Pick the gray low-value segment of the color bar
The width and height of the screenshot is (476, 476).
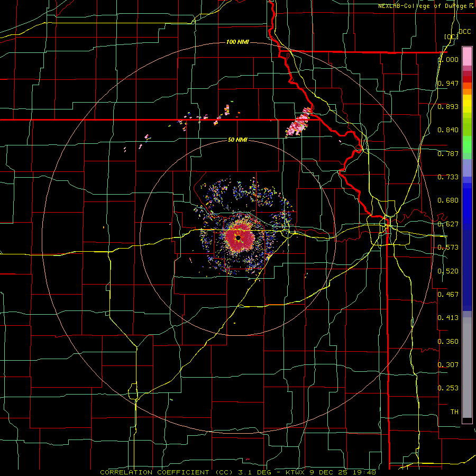[467, 368]
